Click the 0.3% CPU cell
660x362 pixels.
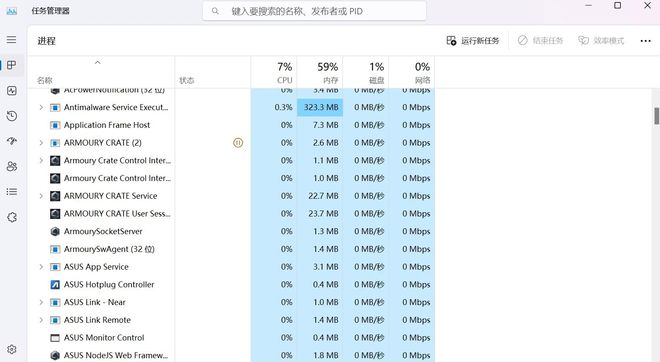[274, 107]
